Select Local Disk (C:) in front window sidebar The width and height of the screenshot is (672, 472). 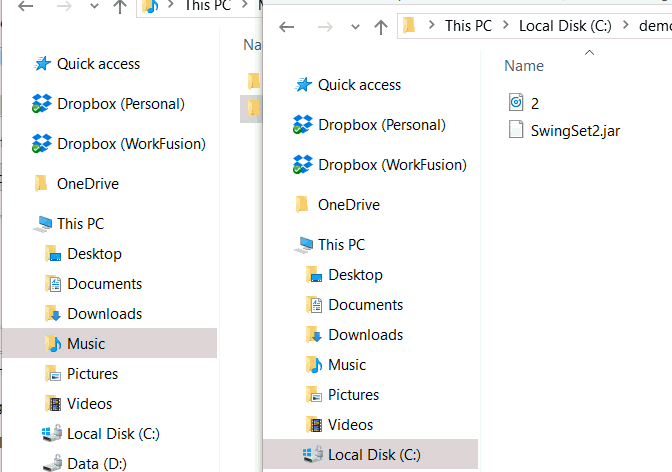point(370,454)
